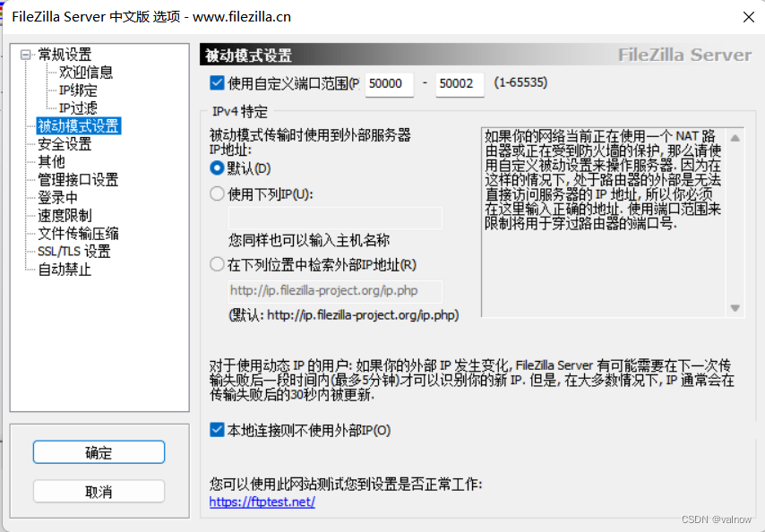
Task: Click the 确定 button
Action: 99,452
